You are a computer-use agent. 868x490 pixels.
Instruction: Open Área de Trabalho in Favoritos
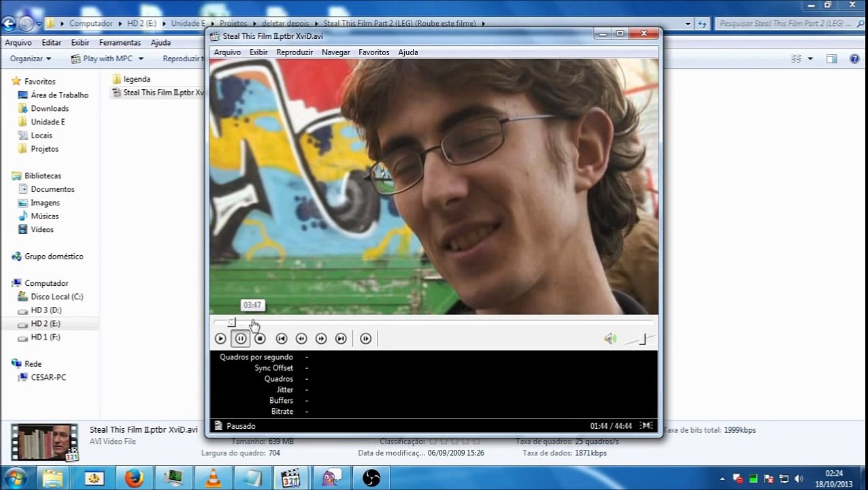[53, 95]
